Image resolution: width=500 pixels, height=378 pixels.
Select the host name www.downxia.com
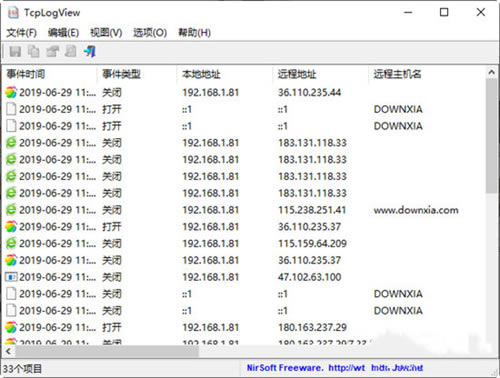(x=416, y=210)
